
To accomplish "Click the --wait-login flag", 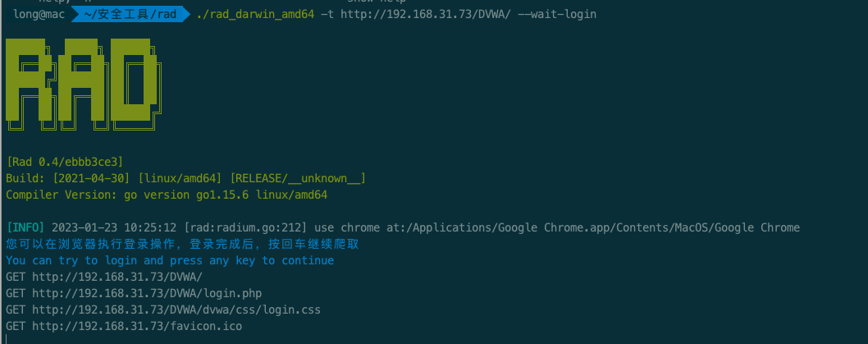I will point(557,15).
